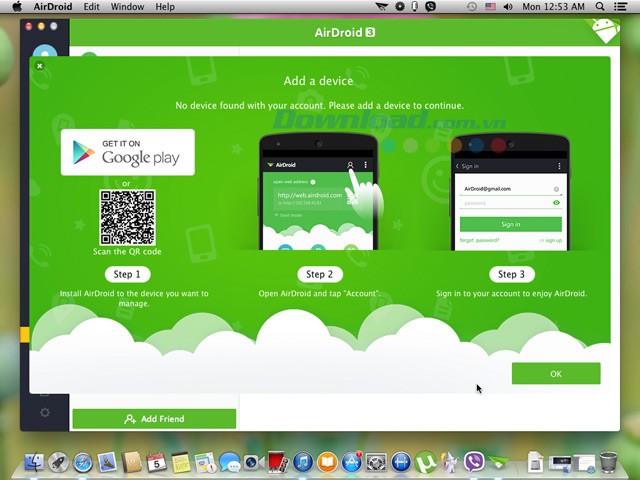Open Launchpad rocket from the Dock
The height and width of the screenshot is (480, 640).
click(58, 462)
